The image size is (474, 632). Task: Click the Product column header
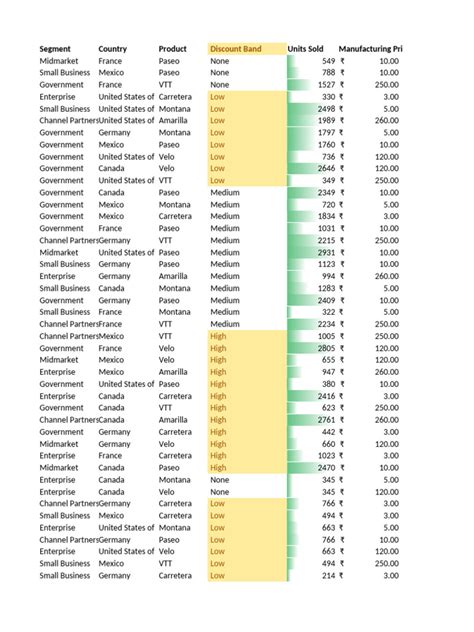(x=173, y=49)
